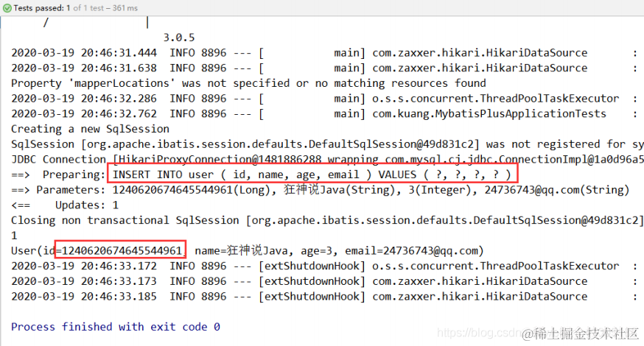644x346 pixels.
Task: Click the highlighted id=1240620674645544961 value
Action: 121,250
